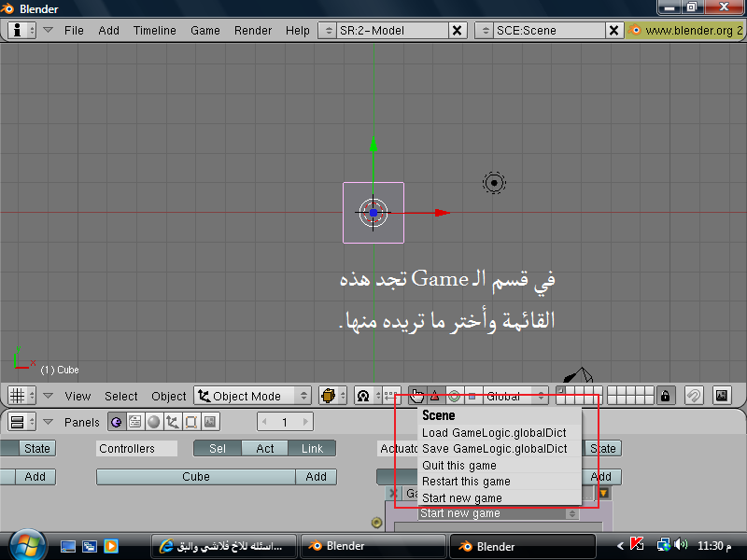
Task: Click Add under the Actuators State button
Action: [x=602, y=477]
